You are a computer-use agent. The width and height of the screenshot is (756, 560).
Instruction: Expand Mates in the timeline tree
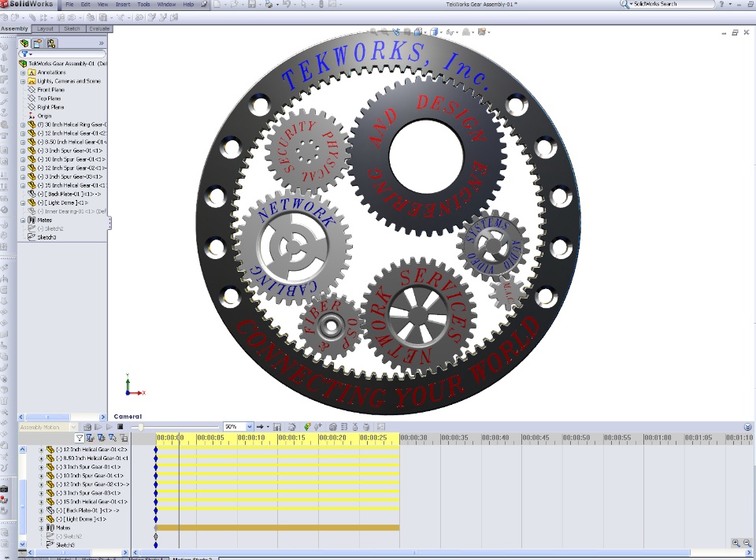41,528
